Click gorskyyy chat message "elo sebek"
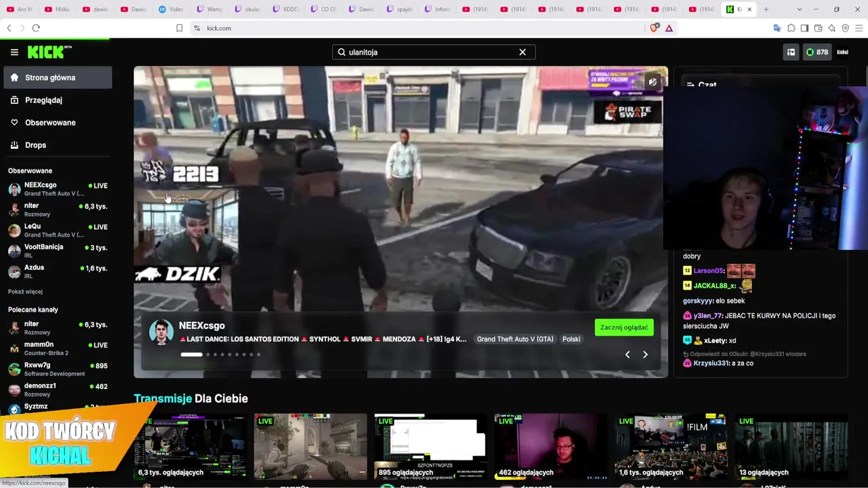This screenshot has height=488, width=868. click(730, 301)
